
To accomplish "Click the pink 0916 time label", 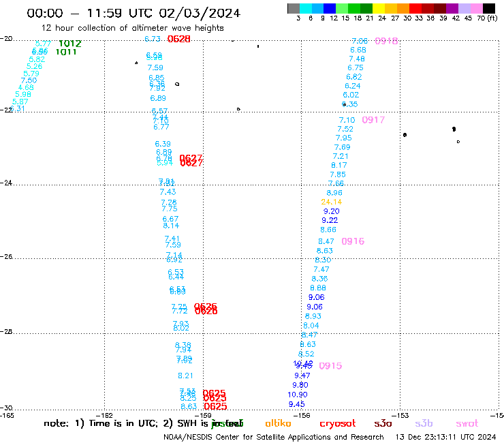I will tap(353, 241).
